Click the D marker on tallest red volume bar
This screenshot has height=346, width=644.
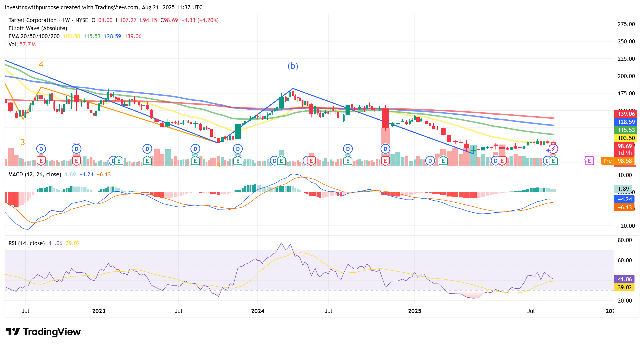(385, 149)
